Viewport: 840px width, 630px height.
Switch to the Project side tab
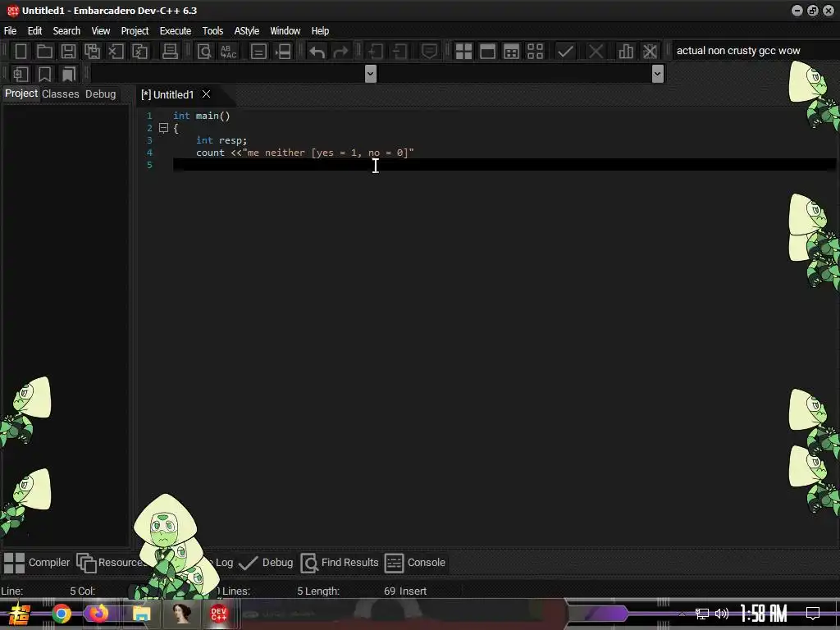point(21,94)
